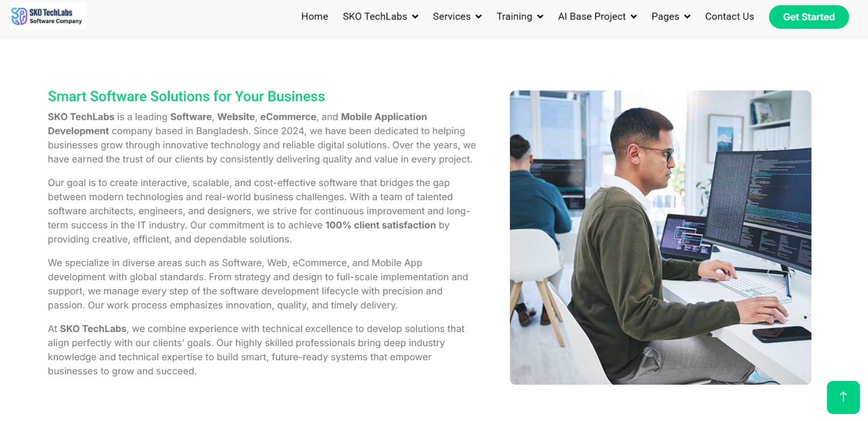Click 'Mobile Application Development' bold text
Viewport: 868px width, 421px height.
click(238, 124)
